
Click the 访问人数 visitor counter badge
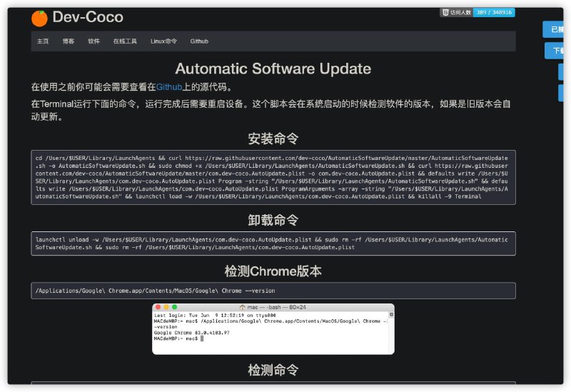pyautogui.click(x=457, y=12)
